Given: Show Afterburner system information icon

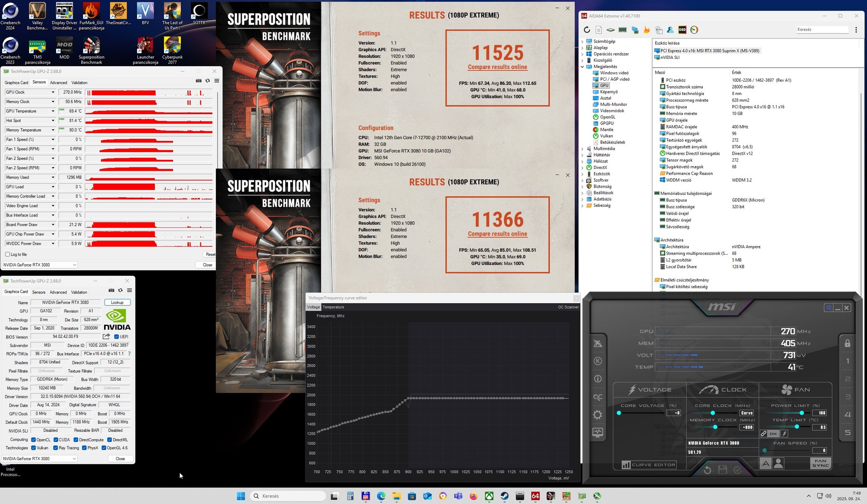Looking at the screenshot, I should pyautogui.click(x=598, y=378).
